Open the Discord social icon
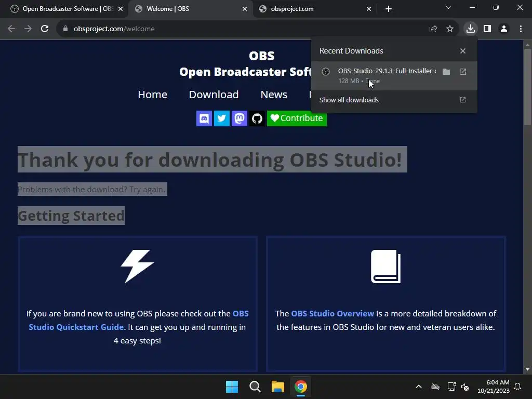 (x=204, y=118)
